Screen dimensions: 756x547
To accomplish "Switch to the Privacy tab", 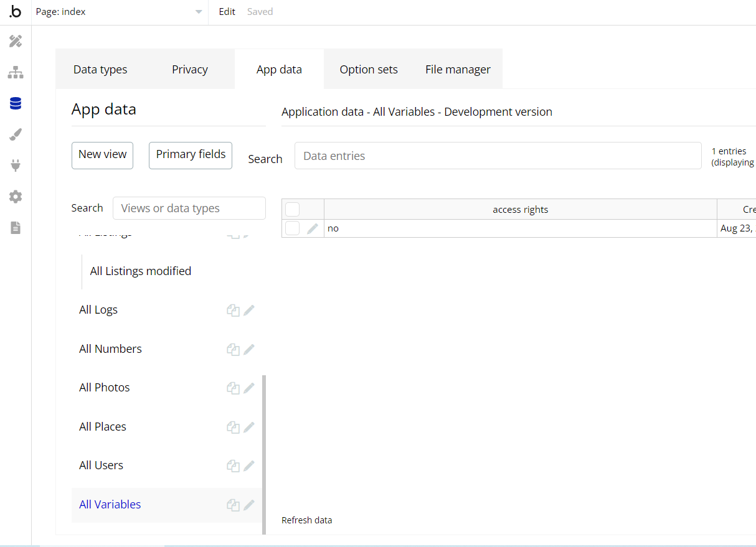I will [189, 70].
